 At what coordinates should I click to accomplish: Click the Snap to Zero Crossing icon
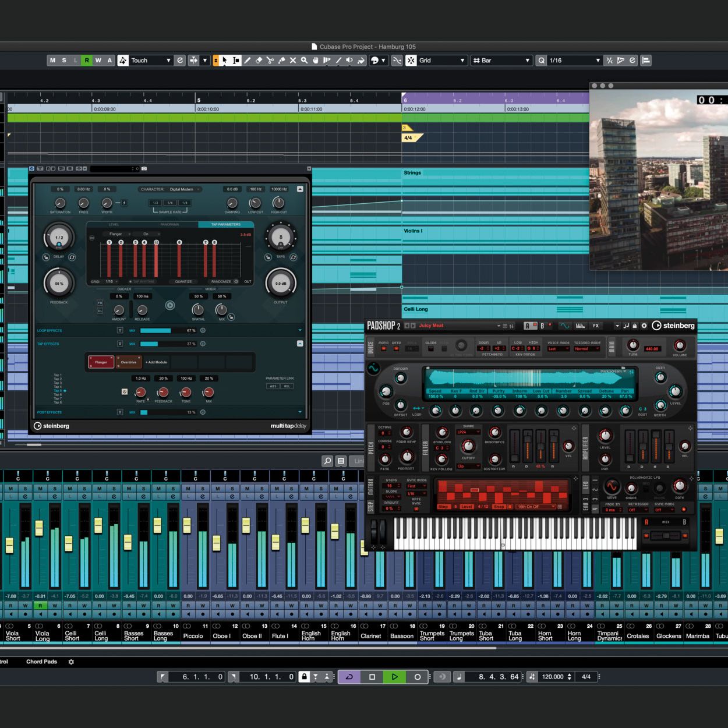coord(397,61)
